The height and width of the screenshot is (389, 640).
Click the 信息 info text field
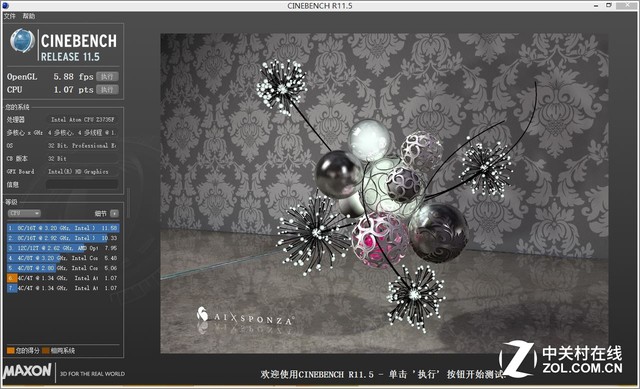point(82,184)
